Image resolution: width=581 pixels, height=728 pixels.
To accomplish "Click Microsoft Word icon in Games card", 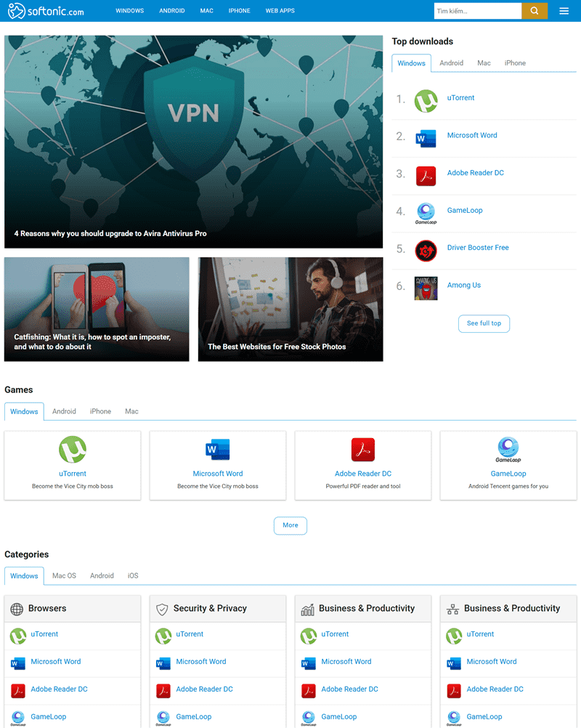I will [218, 450].
